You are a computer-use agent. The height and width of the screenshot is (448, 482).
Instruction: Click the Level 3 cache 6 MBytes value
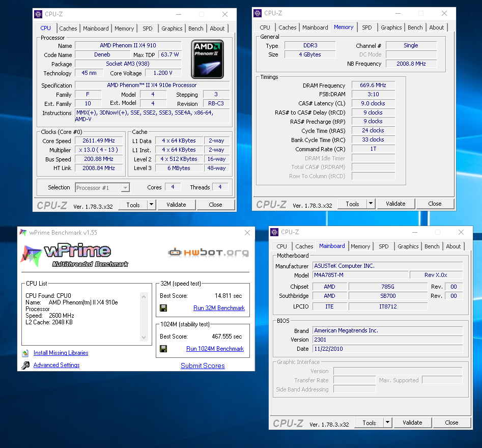coord(179,168)
